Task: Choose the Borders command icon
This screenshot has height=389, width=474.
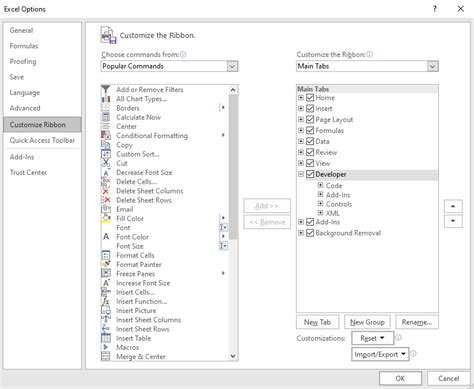Action: 106,108
